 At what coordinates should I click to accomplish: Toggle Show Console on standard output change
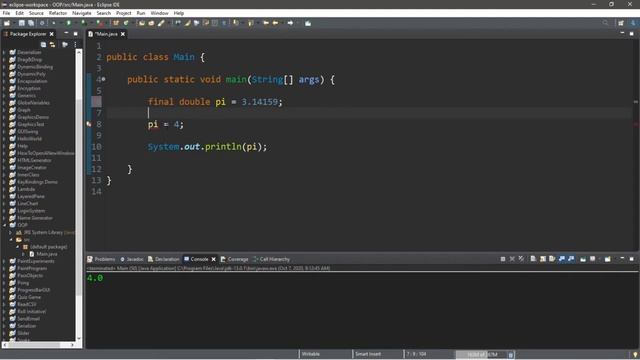point(562,259)
